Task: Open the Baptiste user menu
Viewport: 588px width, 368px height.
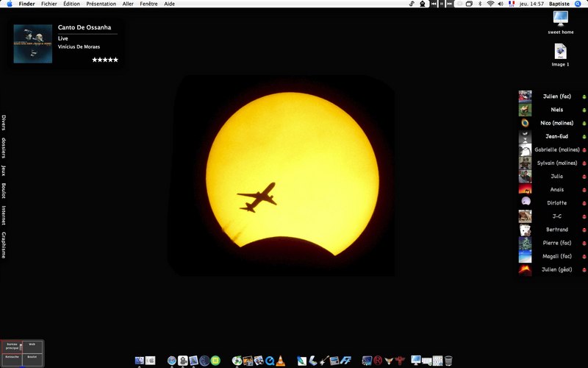Action: tap(559, 4)
